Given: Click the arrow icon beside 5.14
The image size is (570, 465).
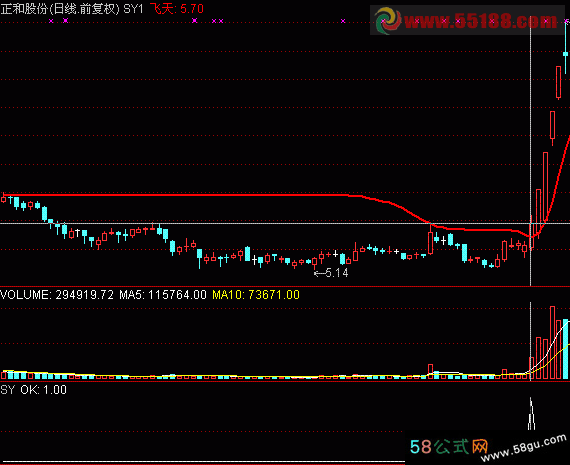Looking at the screenshot, I should click(x=319, y=273).
